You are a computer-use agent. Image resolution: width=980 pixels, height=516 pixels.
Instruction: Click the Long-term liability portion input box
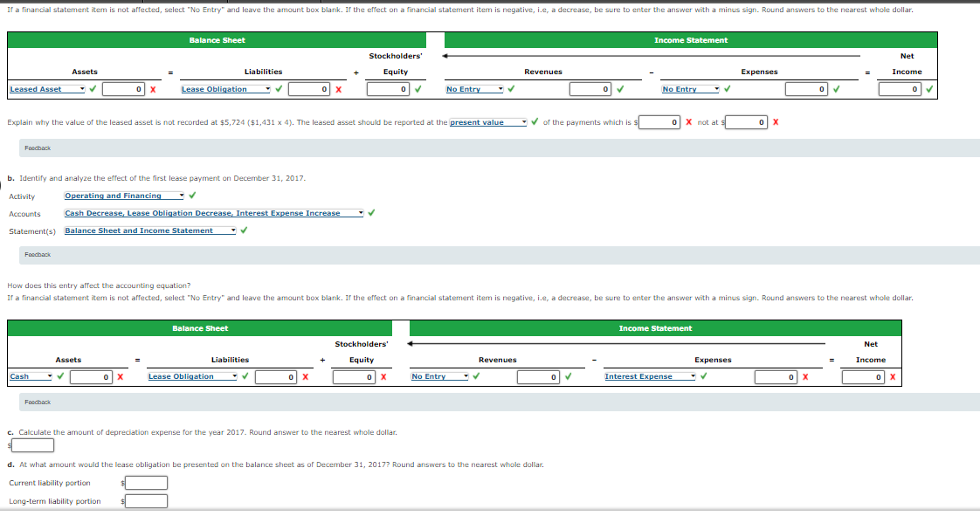click(x=147, y=500)
